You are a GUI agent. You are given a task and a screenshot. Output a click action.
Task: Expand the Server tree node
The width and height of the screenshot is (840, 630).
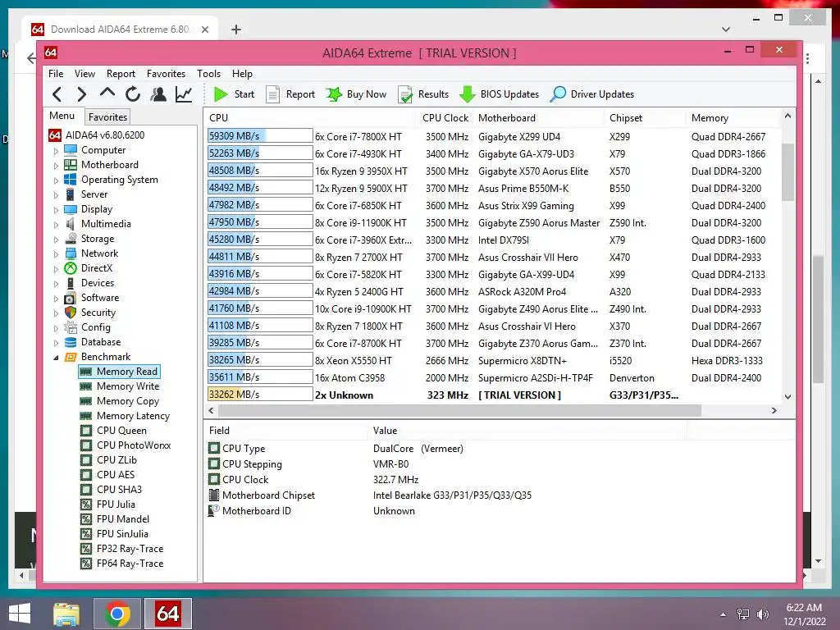click(x=56, y=195)
